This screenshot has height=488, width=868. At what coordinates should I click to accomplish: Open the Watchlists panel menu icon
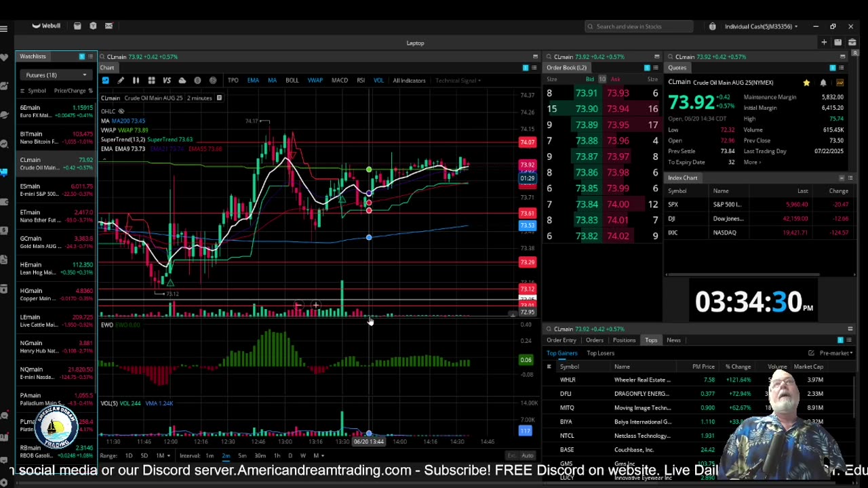[91, 56]
